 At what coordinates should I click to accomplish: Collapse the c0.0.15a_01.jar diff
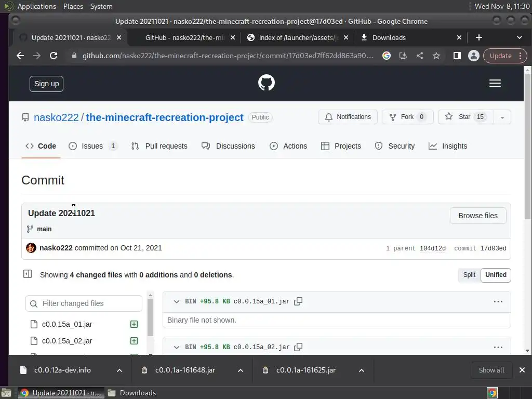coord(177,302)
